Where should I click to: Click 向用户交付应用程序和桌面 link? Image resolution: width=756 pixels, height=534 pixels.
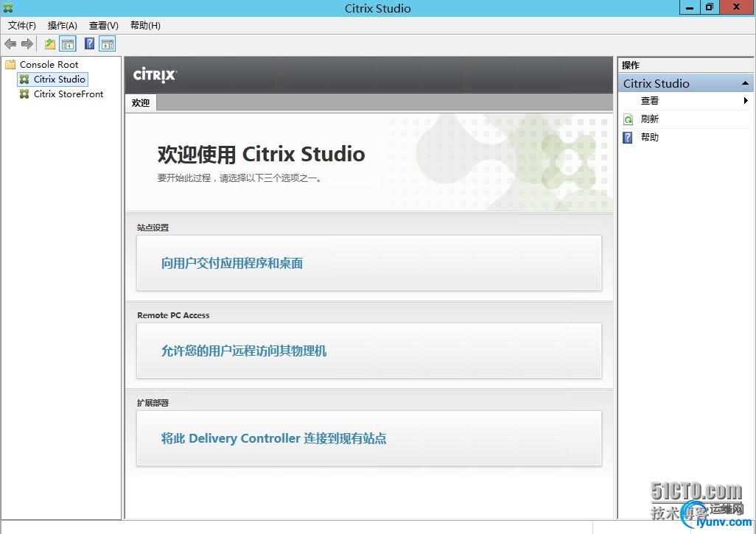(x=232, y=263)
